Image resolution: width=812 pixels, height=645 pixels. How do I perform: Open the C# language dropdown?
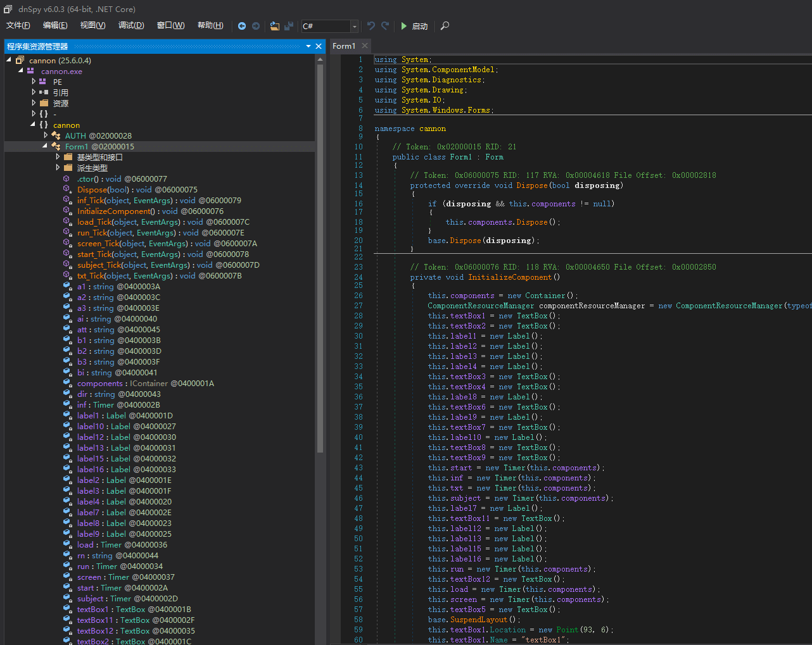point(354,26)
